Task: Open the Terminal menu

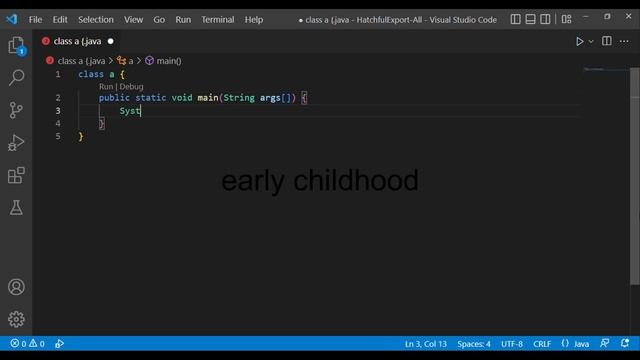Action: tap(218, 20)
